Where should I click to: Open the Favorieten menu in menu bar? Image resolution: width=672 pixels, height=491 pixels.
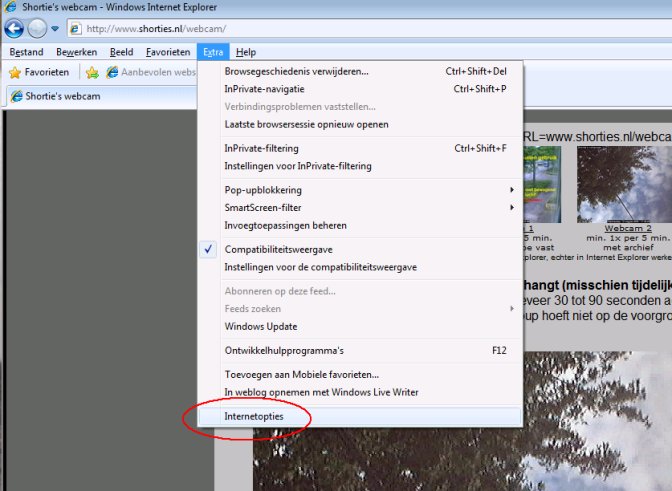coord(168,52)
